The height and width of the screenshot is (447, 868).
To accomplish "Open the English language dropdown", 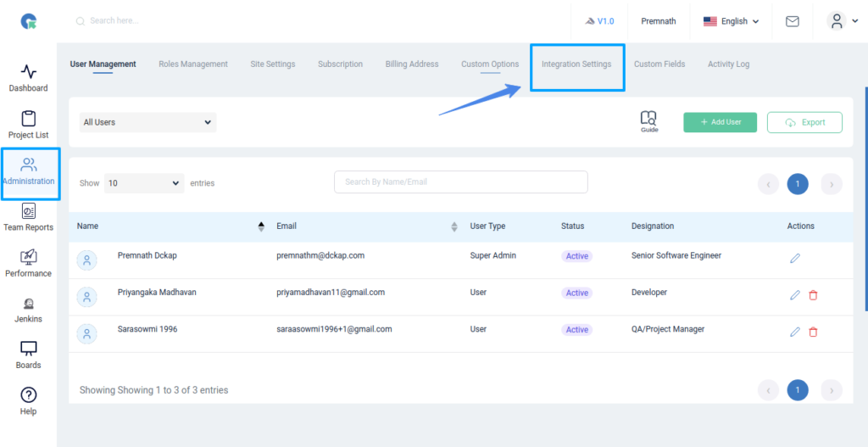I will click(731, 21).
